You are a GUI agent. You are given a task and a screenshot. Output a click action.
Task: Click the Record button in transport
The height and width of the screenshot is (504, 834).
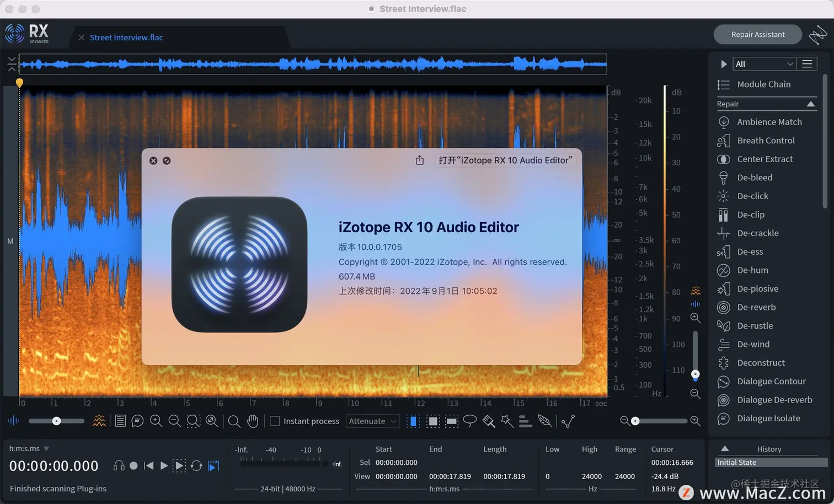133,466
